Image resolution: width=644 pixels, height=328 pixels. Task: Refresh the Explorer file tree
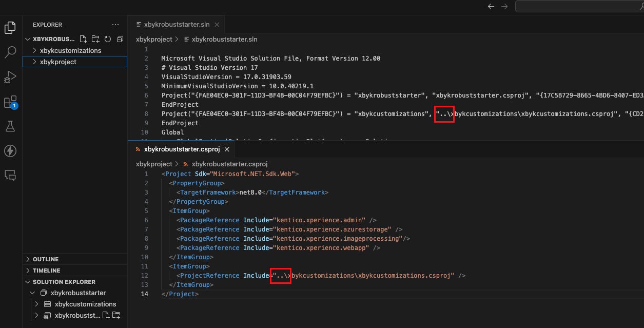point(108,39)
